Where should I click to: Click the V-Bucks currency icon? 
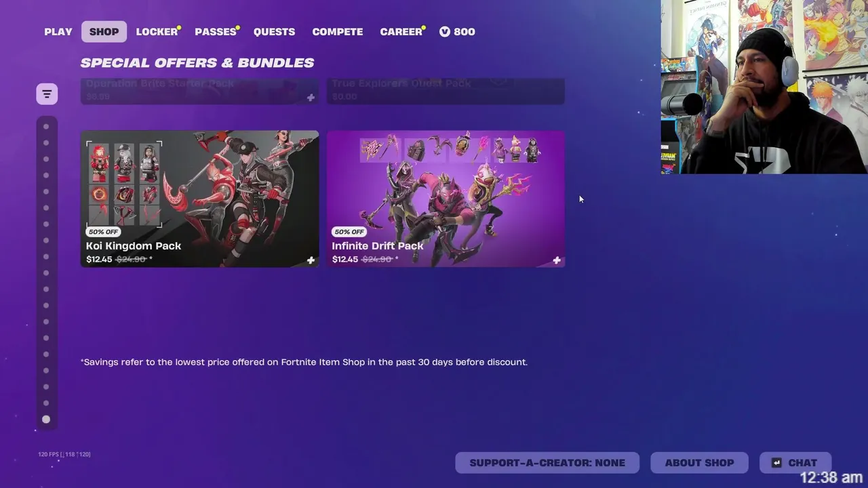click(x=445, y=32)
